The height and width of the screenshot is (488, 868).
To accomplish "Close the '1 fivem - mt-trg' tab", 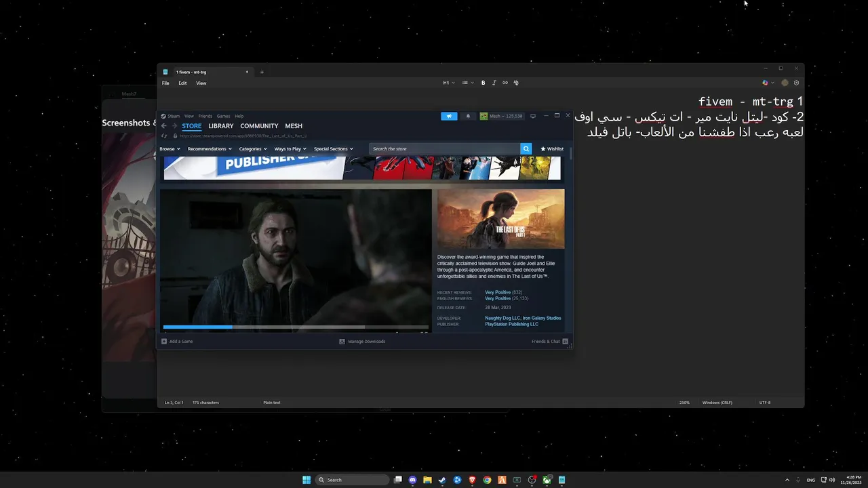I will point(247,72).
